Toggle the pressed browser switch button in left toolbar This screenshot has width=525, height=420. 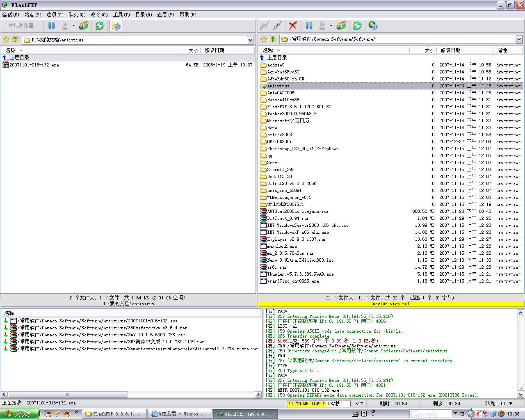(x=116, y=26)
